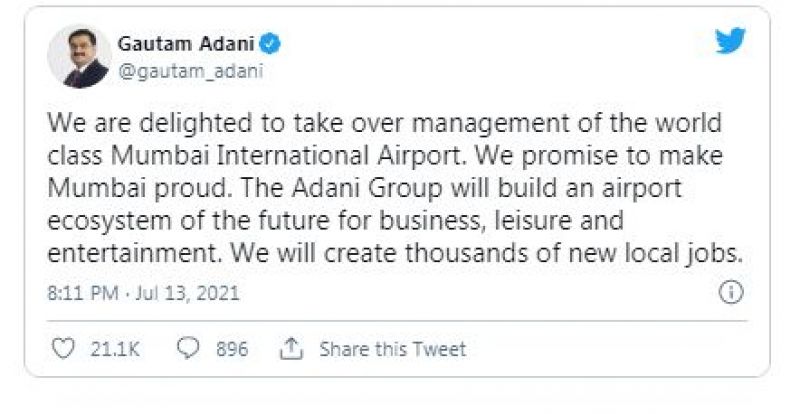Click the blue verified badge
This screenshot has width=800, height=414.
coord(270,44)
